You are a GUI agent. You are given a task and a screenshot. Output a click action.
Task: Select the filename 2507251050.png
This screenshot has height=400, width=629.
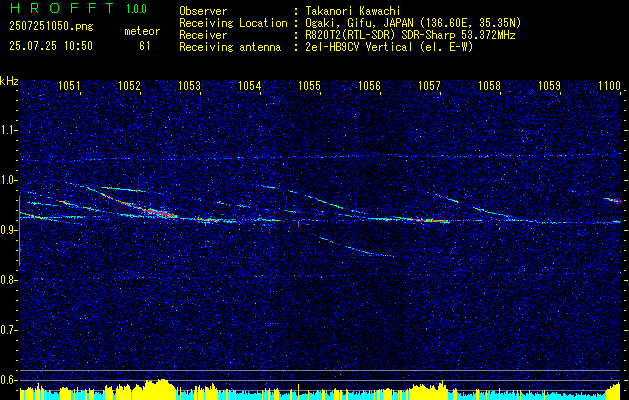[x=51, y=27]
